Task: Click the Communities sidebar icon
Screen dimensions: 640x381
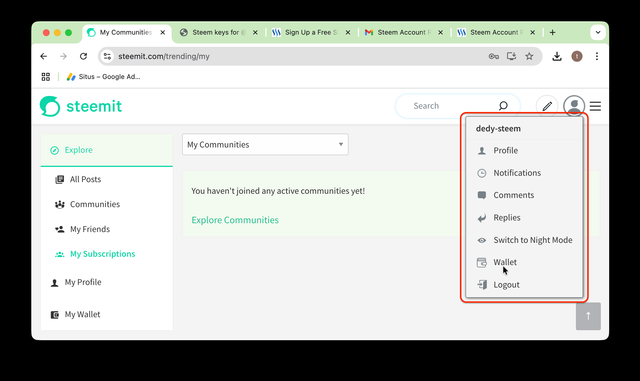Action: [60, 204]
